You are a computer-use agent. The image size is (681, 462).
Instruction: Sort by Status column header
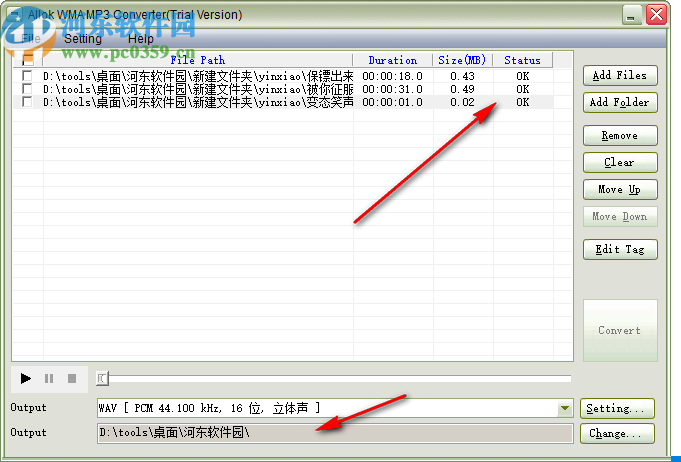click(522, 60)
